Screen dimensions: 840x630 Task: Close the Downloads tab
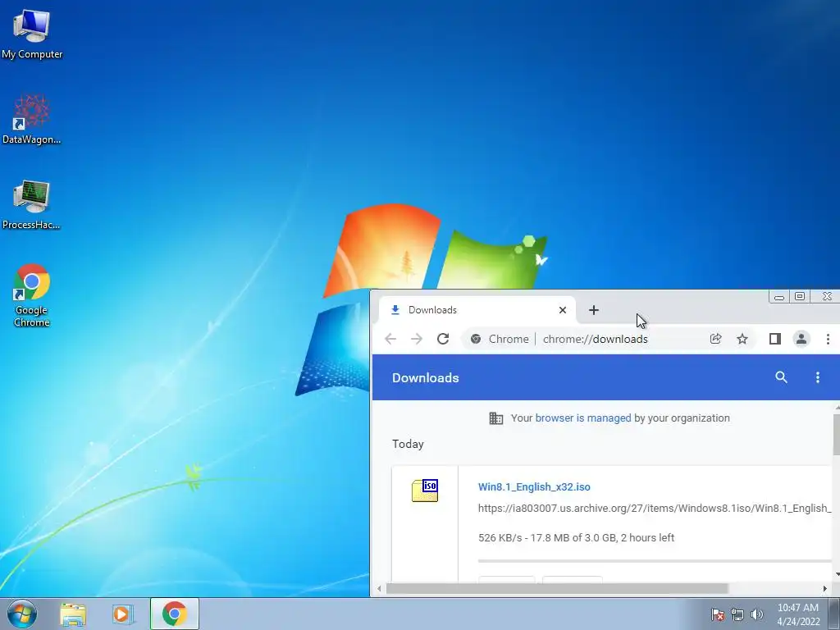[x=563, y=310]
